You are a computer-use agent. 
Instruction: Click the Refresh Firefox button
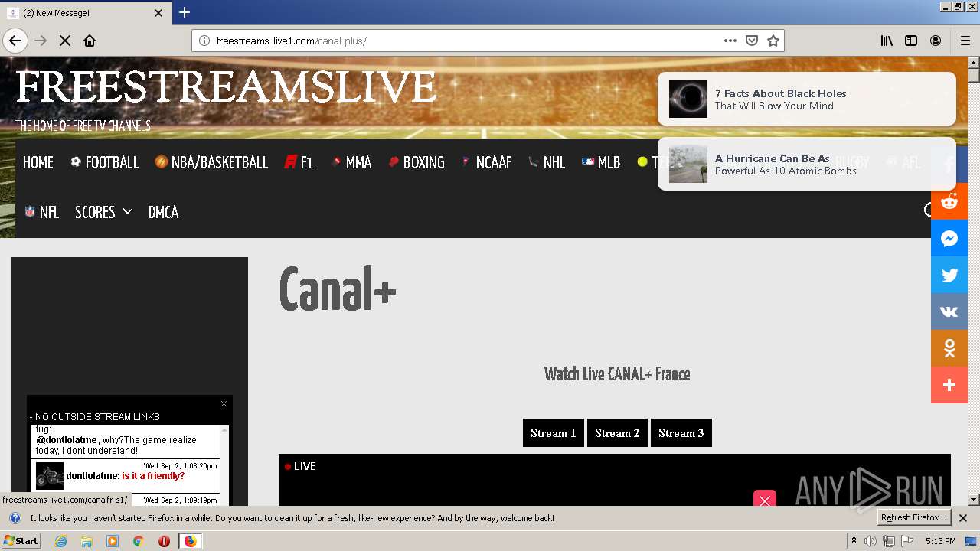(x=913, y=518)
